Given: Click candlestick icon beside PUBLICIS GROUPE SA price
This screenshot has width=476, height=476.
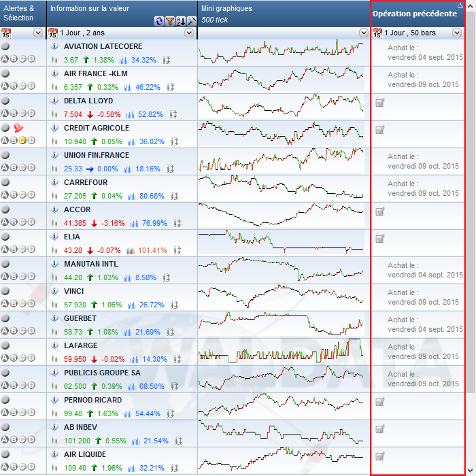Looking at the screenshot, I should [x=54, y=386].
